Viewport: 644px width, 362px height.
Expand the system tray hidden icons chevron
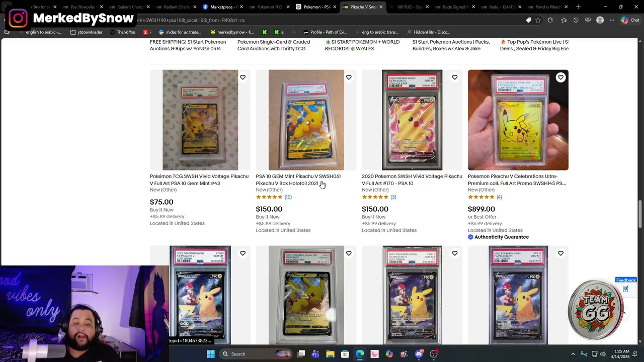[x=573, y=354]
